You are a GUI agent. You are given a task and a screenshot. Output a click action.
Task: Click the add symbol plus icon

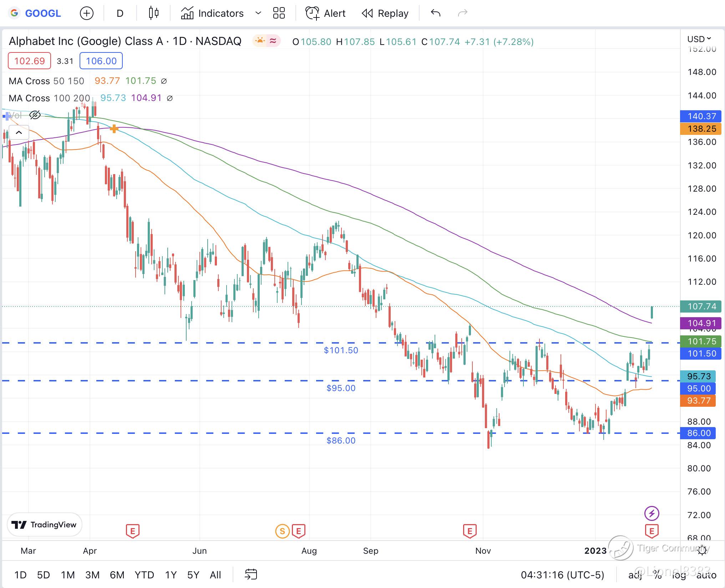click(x=87, y=14)
